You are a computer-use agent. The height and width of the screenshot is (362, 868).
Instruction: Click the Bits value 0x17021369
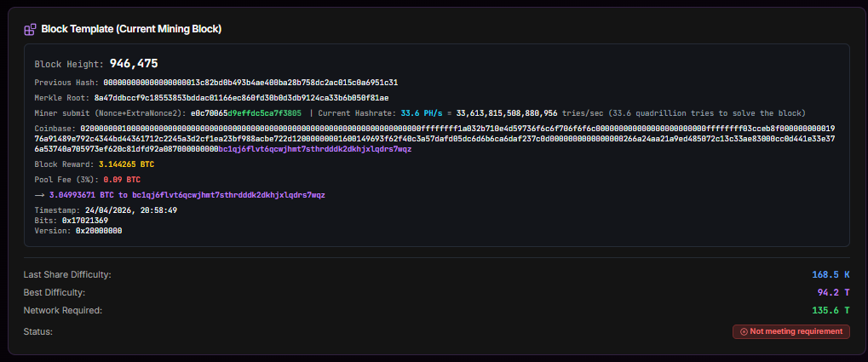coord(85,220)
